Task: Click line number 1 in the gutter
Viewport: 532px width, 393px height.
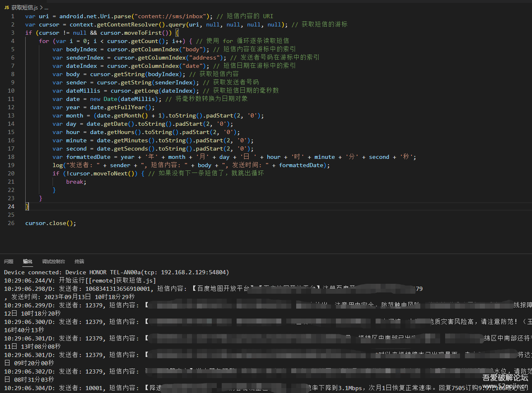Action: pyautogui.click(x=12, y=16)
